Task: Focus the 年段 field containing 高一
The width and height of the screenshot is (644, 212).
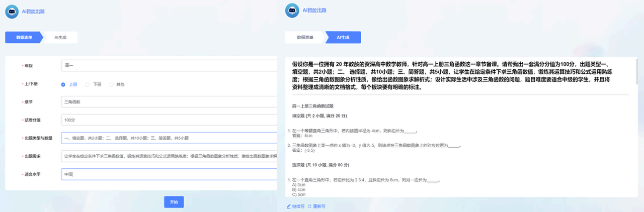Action: (x=169, y=66)
